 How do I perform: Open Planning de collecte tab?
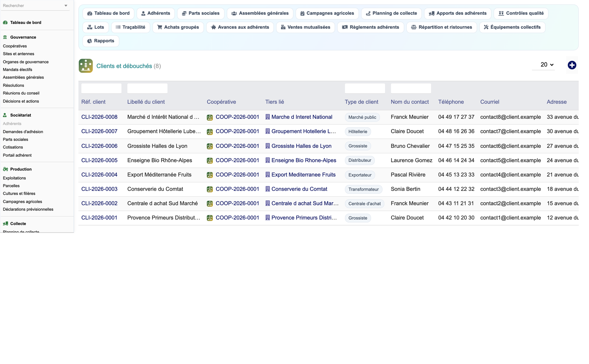[x=391, y=13]
